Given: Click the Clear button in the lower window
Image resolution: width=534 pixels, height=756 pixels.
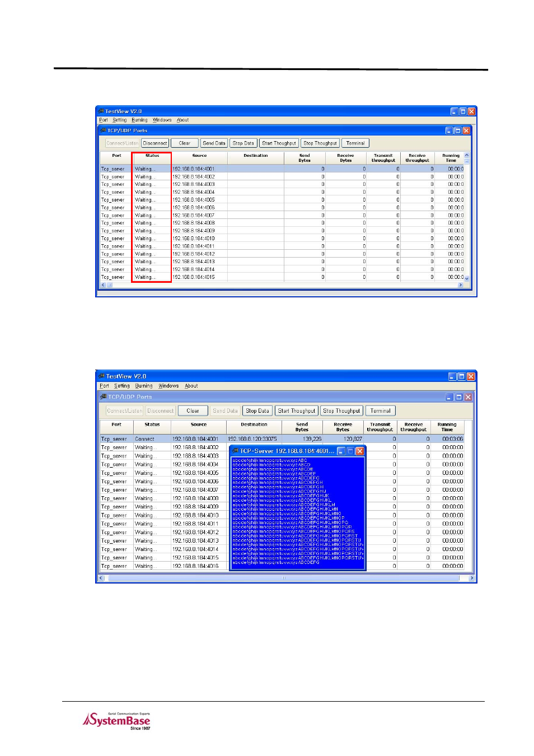Looking at the screenshot, I should pyautogui.click(x=193, y=411).
